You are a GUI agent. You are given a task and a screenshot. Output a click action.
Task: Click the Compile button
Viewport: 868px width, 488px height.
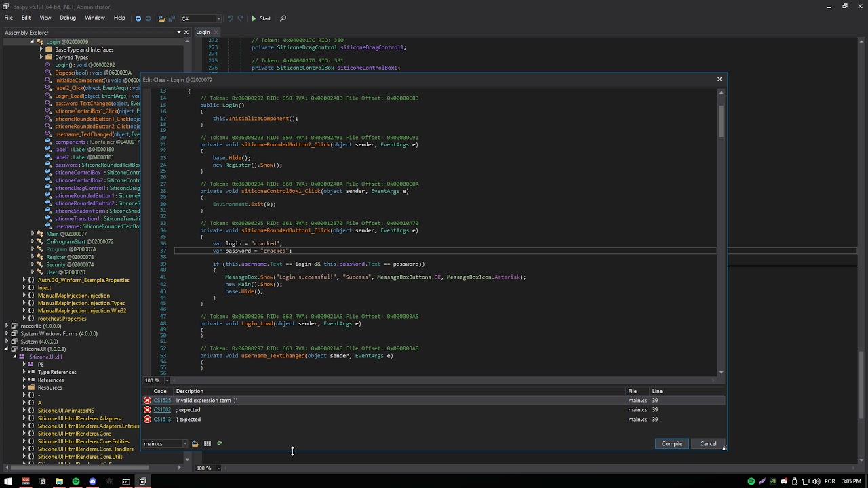672,443
